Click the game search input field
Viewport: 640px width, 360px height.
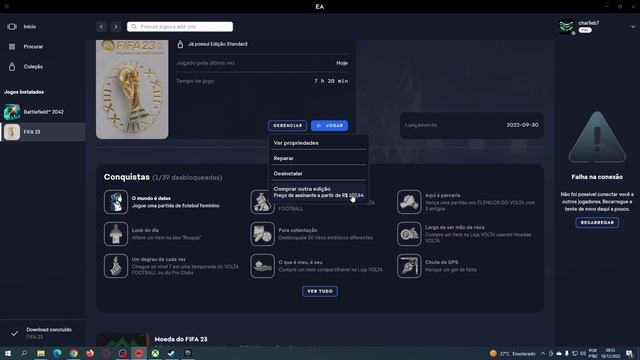coord(180,27)
